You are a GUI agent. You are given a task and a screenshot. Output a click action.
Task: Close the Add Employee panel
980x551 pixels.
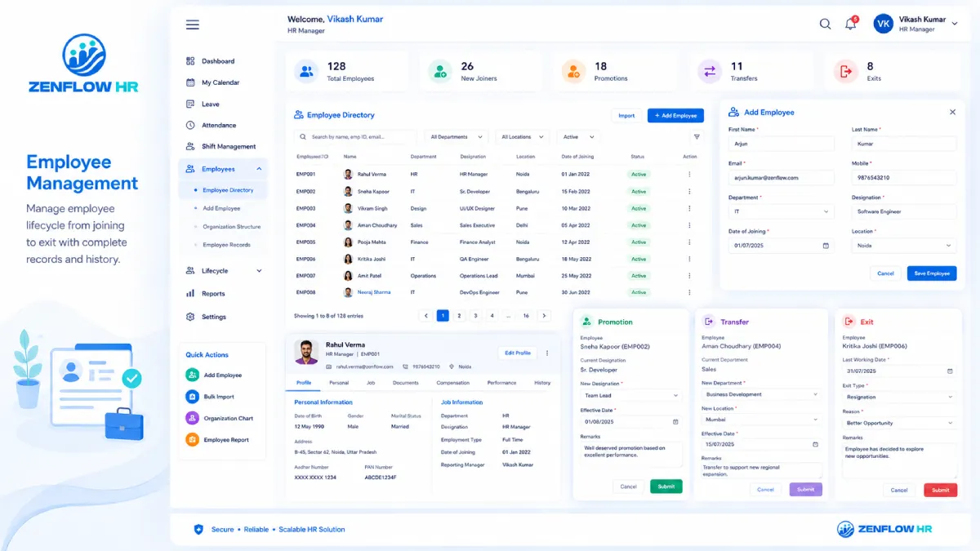coord(952,113)
